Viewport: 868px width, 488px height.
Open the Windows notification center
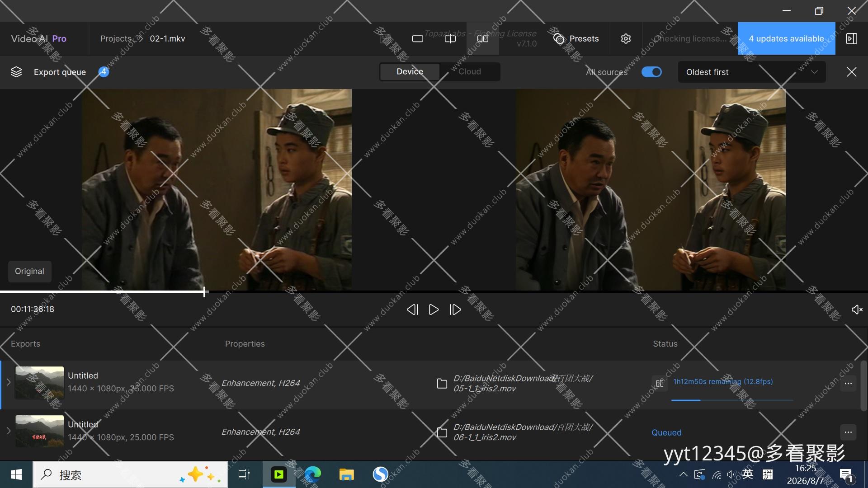[846, 475]
